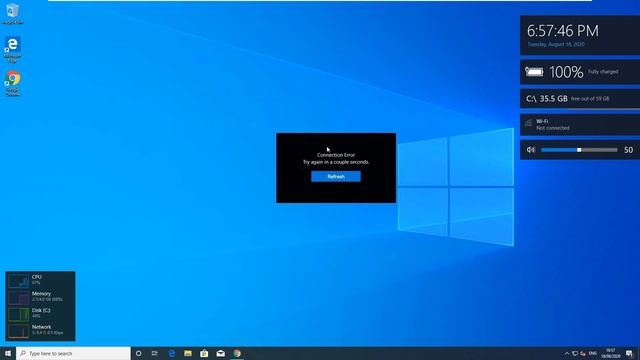Click the C:\ 35.5 GB disk widget
The height and width of the screenshot is (360, 640).
(x=580, y=99)
